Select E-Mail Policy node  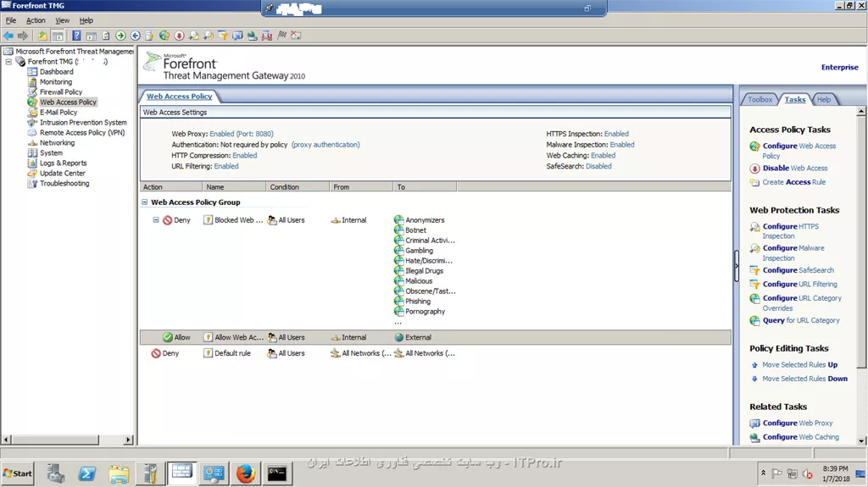point(58,113)
